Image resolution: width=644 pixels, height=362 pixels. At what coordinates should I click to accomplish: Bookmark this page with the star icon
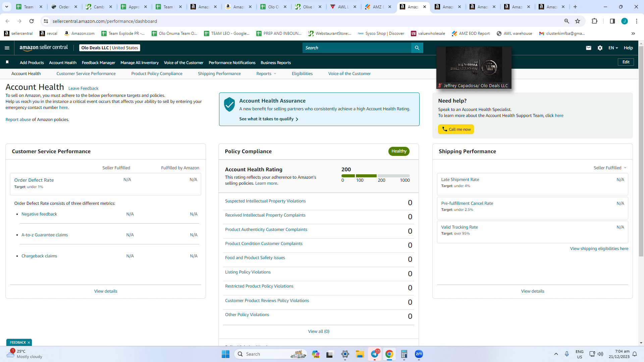tap(578, 21)
